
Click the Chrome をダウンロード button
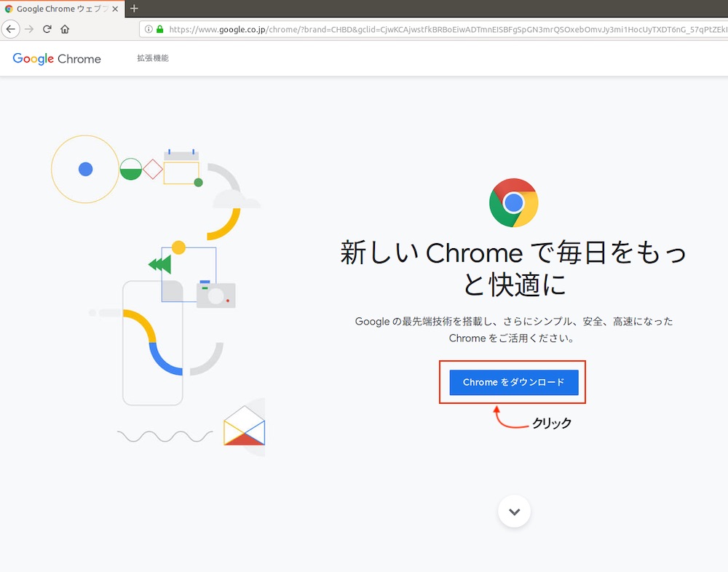(513, 382)
